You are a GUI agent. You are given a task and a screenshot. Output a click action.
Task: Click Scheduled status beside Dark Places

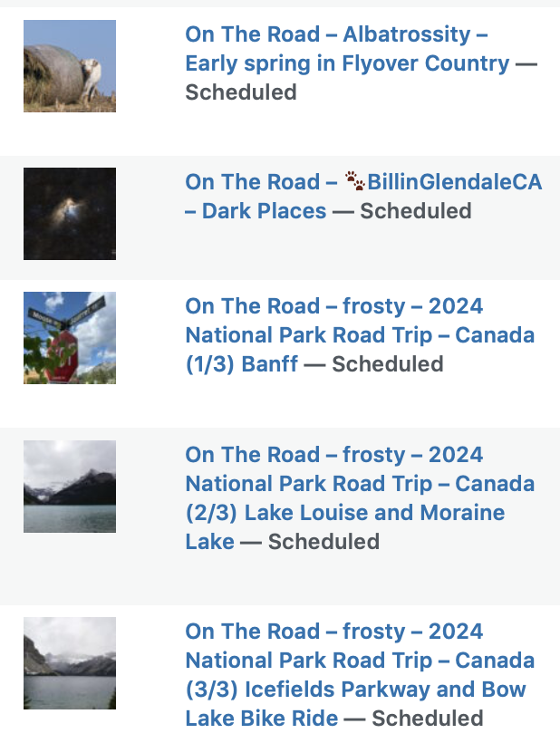[416, 211]
